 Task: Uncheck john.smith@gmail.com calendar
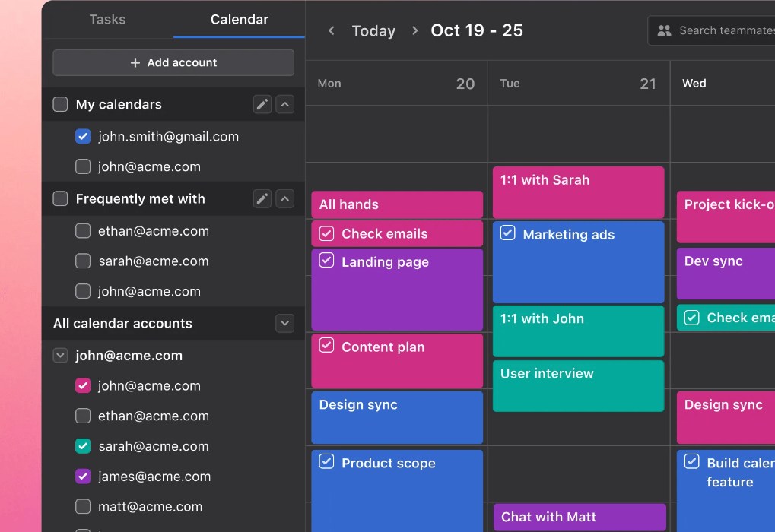(83, 137)
